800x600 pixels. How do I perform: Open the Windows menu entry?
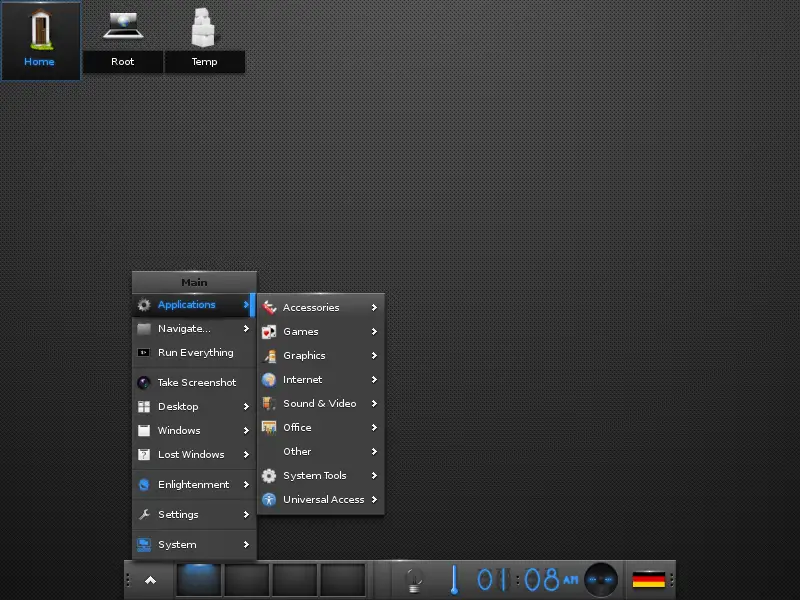coord(194,431)
